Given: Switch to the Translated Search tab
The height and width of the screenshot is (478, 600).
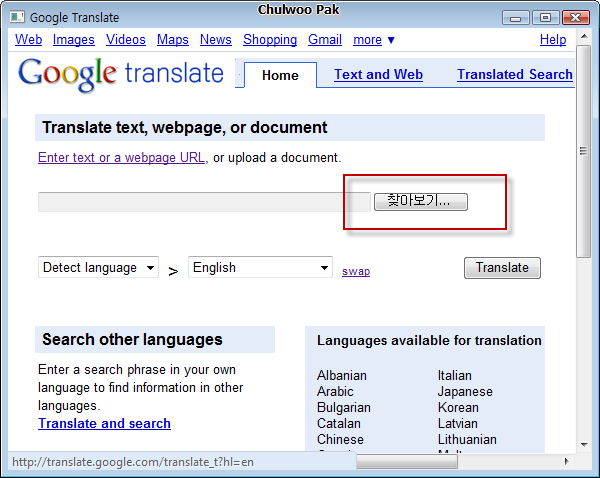Looking at the screenshot, I should click(x=515, y=74).
